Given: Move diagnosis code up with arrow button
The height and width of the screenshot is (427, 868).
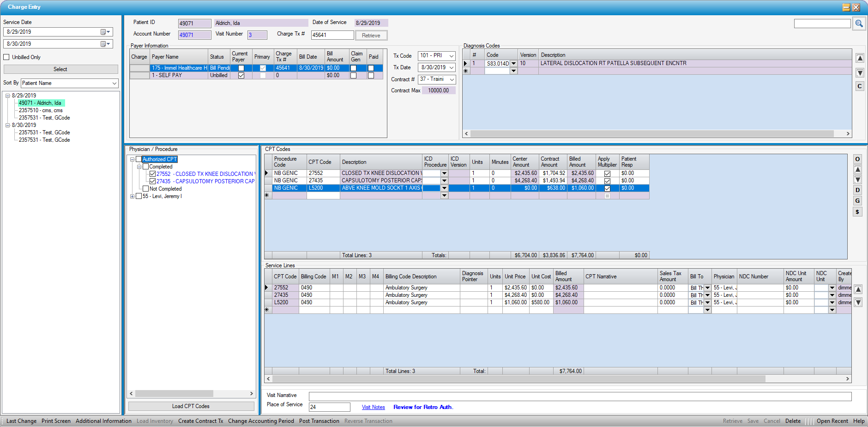Looking at the screenshot, I should [x=859, y=59].
